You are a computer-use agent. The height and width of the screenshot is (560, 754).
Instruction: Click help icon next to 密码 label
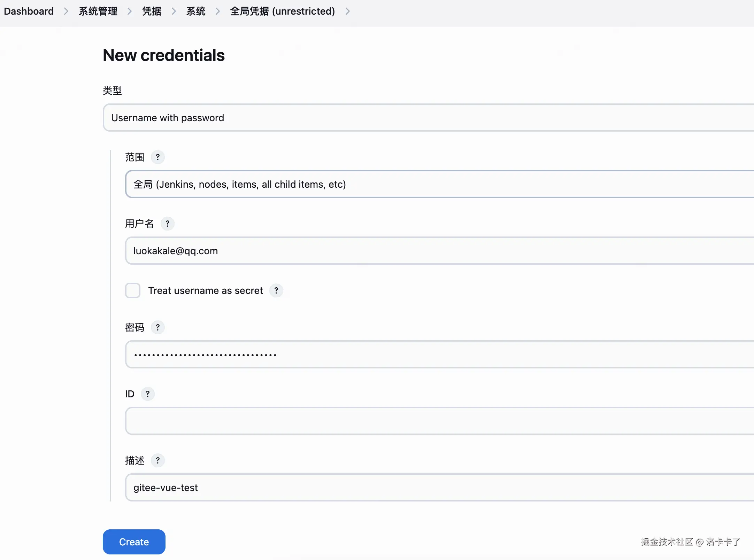point(158,327)
